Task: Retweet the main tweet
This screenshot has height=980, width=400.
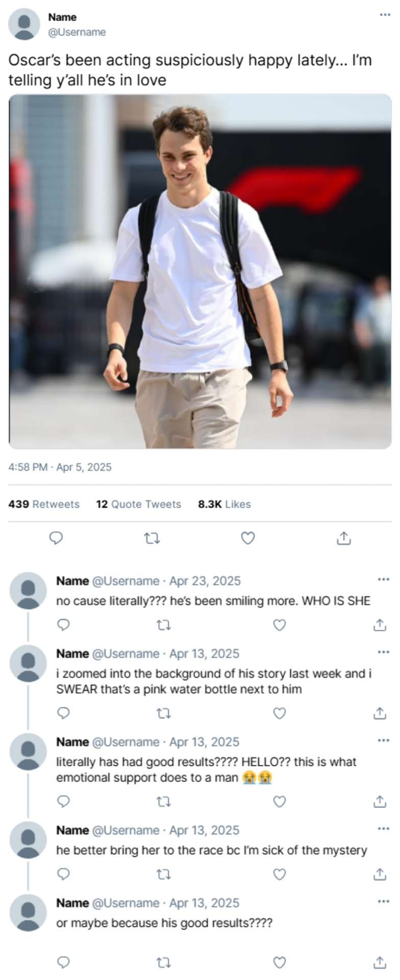Action: 152,538
